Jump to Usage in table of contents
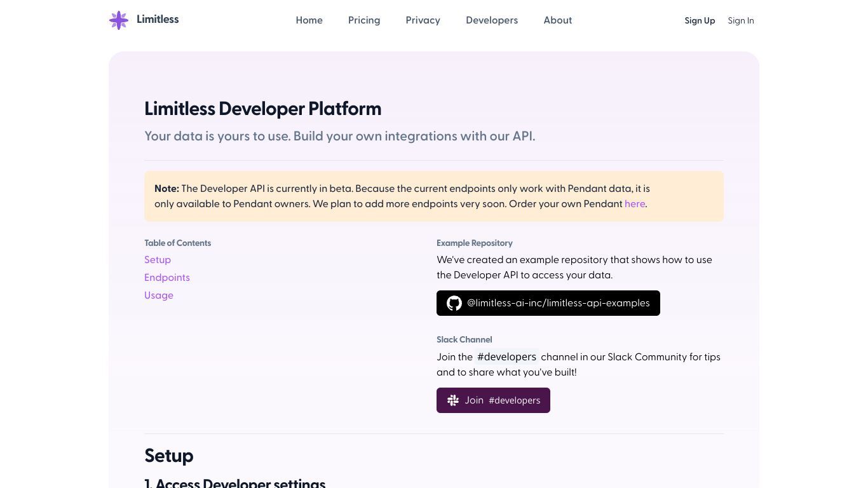The width and height of the screenshot is (868, 488). point(159,295)
